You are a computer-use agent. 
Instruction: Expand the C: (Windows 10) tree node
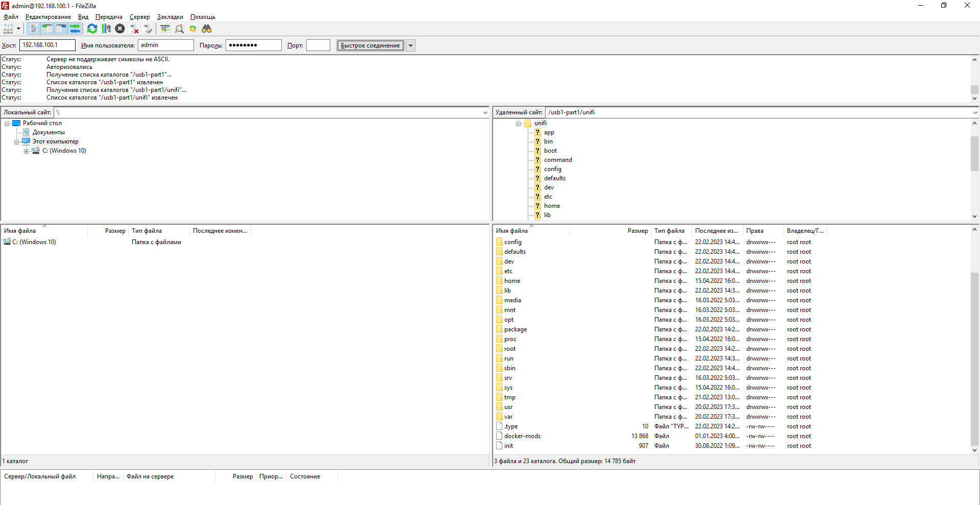(x=26, y=151)
